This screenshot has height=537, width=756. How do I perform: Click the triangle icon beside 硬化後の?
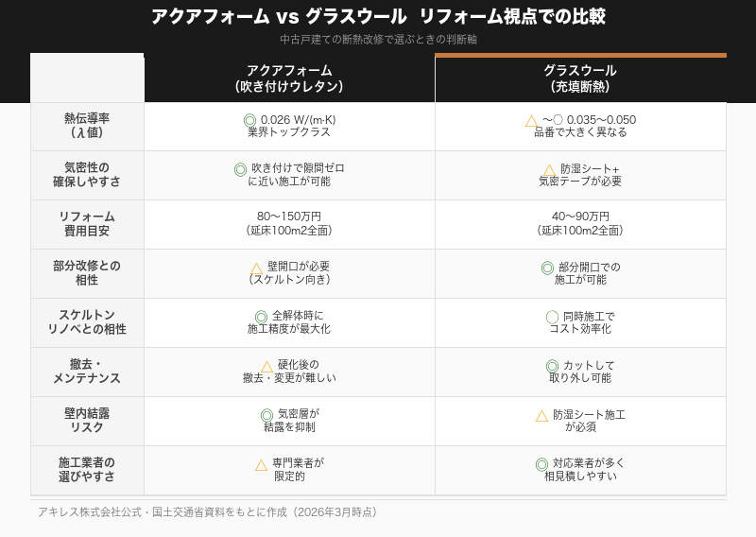click(x=266, y=366)
